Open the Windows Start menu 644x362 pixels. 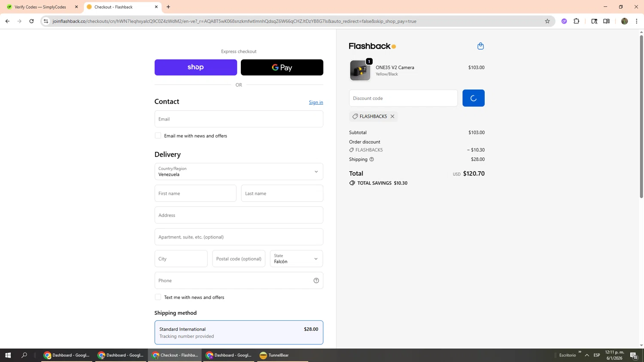click(x=8, y=355)
